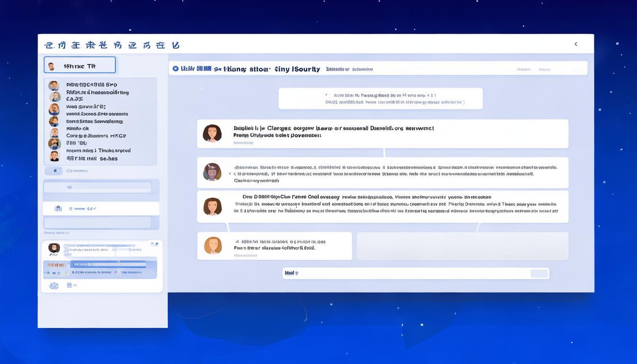Open the profile selector at sidebar top
Image resolution: width=637 pixels, height=364 pixels.
[x=80, y=65]
